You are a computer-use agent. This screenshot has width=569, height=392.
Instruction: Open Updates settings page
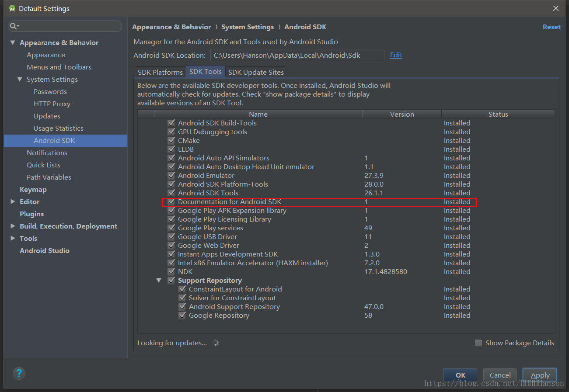[x=47, y=116]
